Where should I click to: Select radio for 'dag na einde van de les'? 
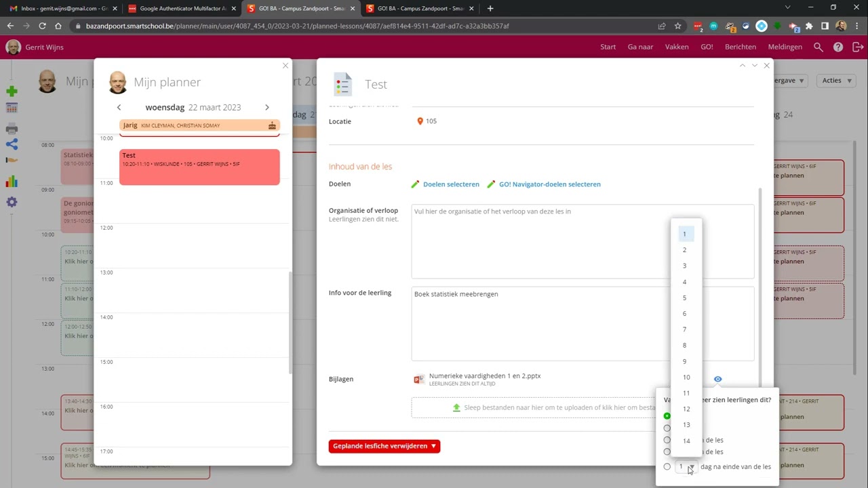[x=667, y=466]
